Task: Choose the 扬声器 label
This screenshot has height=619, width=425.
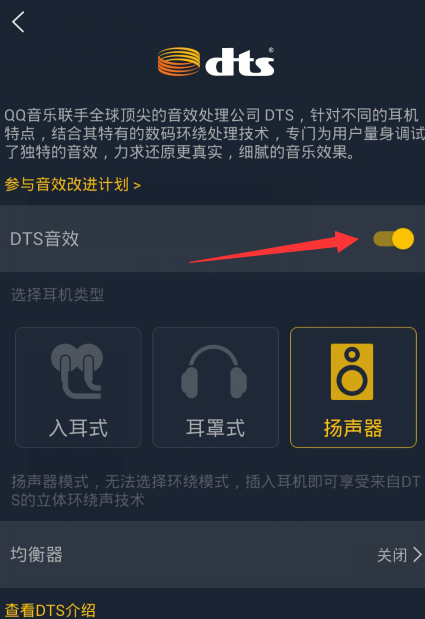Action: 353,428
